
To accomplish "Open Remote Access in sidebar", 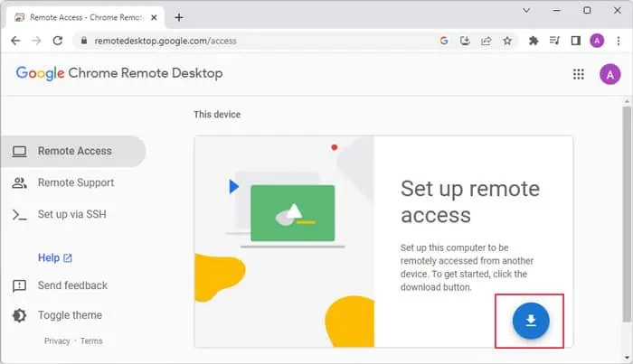I will [73, 151].
